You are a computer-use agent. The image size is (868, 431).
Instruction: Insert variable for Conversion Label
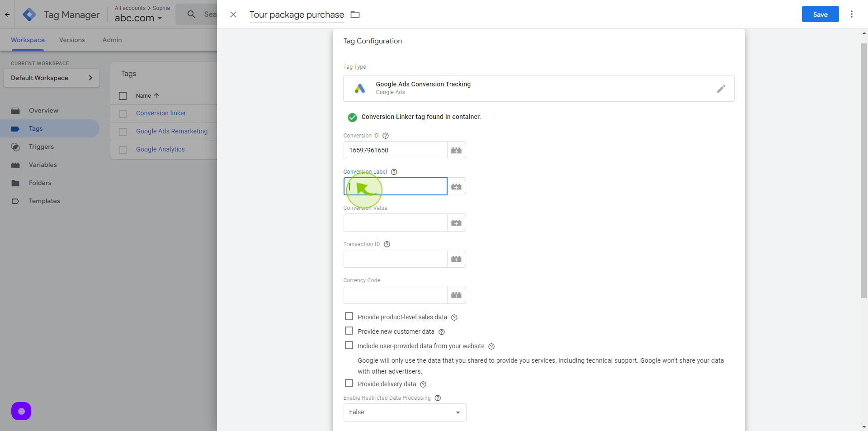457,186
